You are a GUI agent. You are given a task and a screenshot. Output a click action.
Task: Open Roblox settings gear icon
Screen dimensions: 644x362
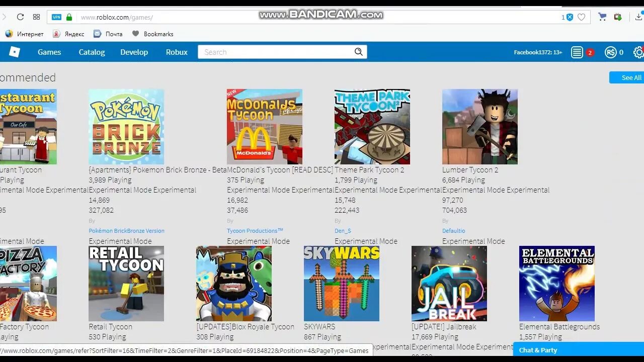[638, 52]
